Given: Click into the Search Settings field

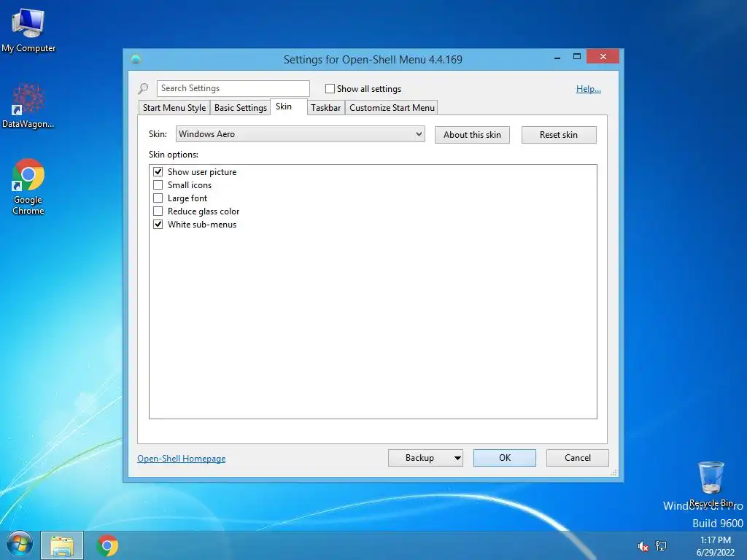Looking at the screenshot, I should tap(233, 88).
